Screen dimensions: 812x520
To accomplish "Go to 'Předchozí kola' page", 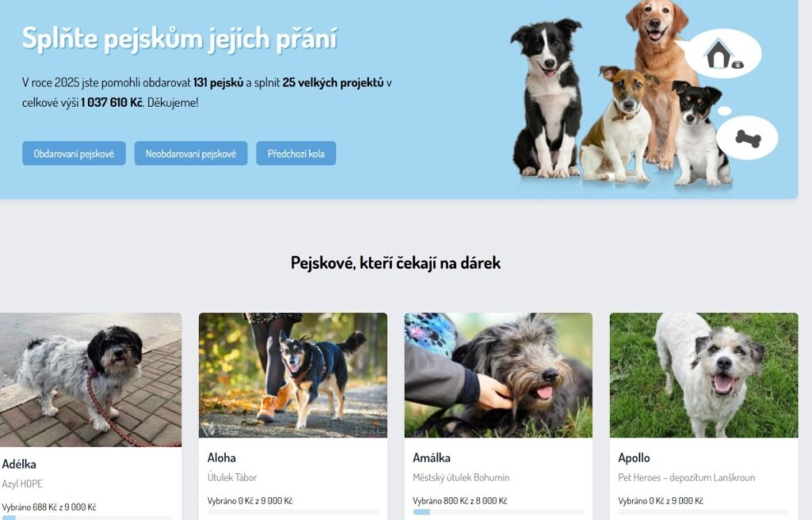I will pyautogui.click(x=296, y=153).
